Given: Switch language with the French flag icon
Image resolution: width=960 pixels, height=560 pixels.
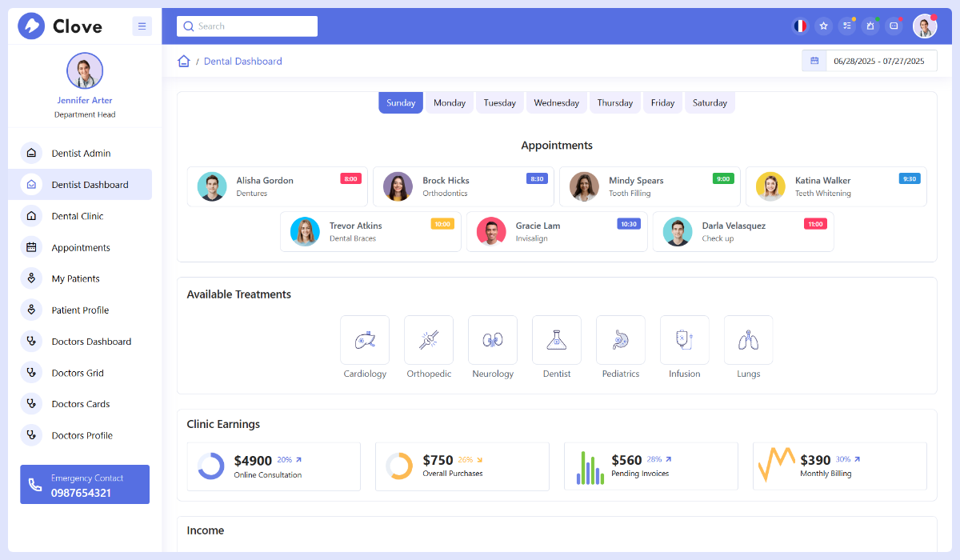Looking at the screenshot, I should pos(799,26).
